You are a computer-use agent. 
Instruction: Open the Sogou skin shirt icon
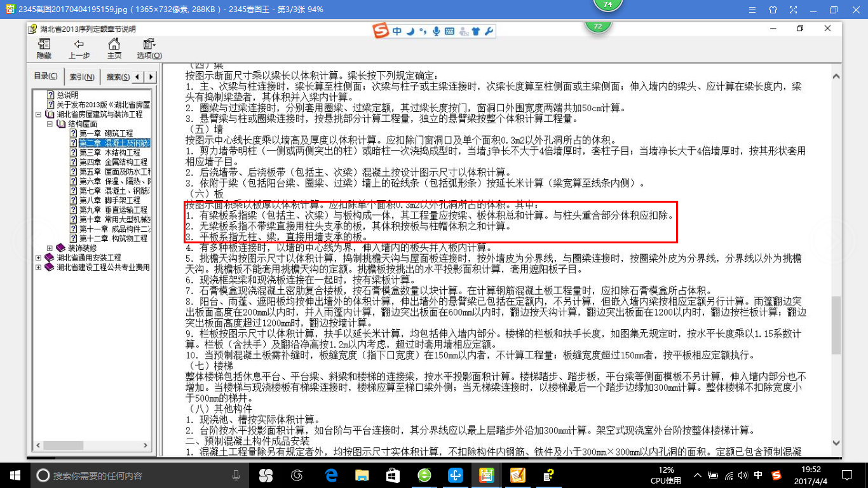pos(475,31)
